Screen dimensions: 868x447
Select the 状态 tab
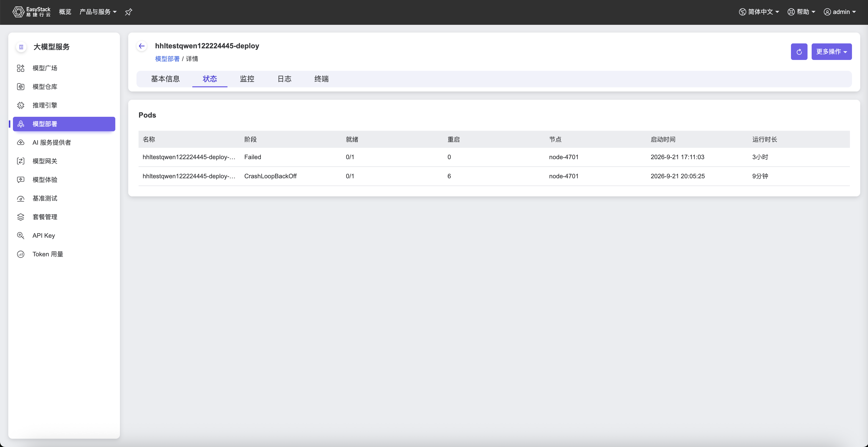pyautogui.click(x=210, y=79)
